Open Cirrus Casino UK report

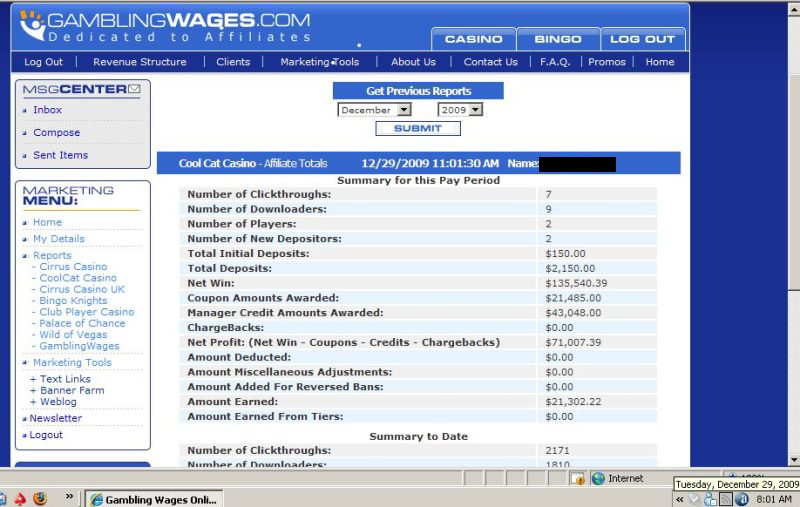(x=82, y=289)
